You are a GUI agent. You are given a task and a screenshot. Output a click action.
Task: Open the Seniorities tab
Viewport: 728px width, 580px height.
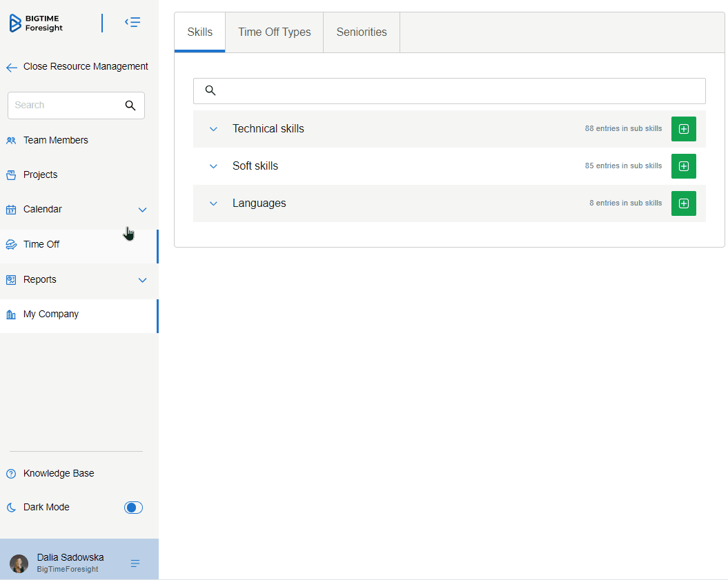[x=362, y=32]
